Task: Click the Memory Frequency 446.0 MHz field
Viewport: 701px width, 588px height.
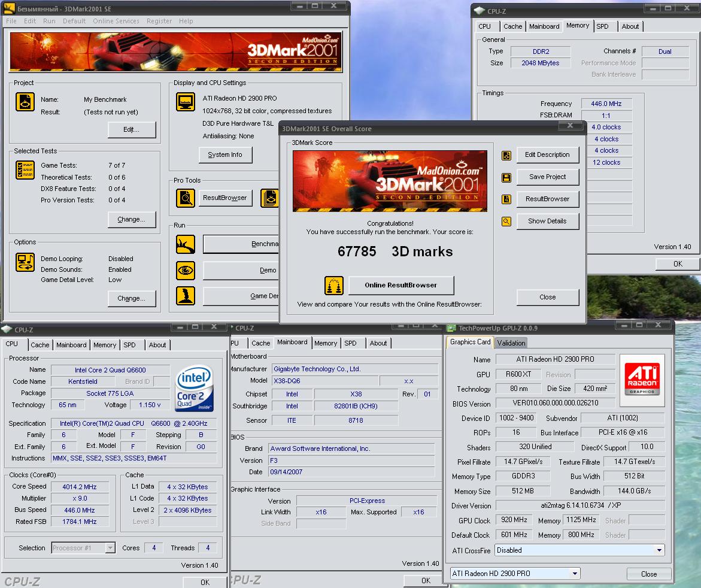Action: pyautogui.click(x=606, y=104)
